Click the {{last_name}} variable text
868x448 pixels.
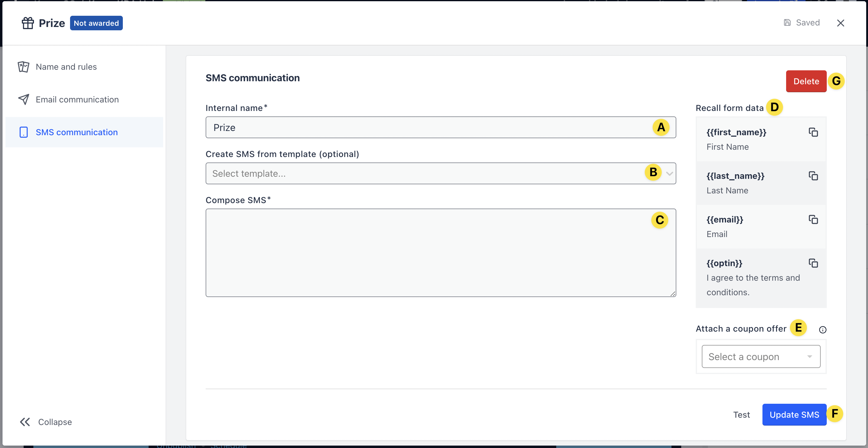click(x=735, y=176)
